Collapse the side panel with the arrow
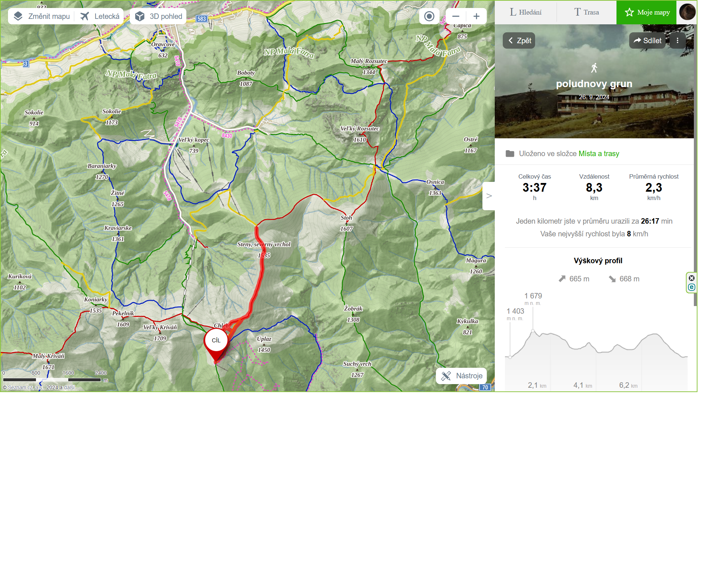728x562 pixels. (x=489, y=196)
